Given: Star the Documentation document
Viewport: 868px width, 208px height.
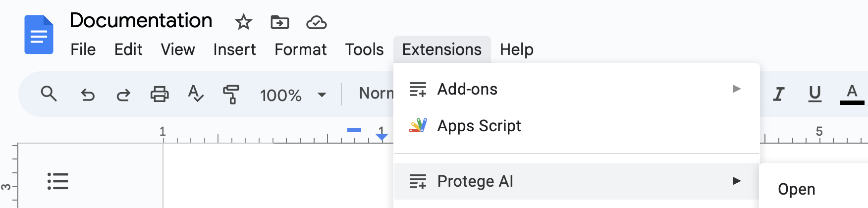Looking at the screenshot, I should point(243,22).
